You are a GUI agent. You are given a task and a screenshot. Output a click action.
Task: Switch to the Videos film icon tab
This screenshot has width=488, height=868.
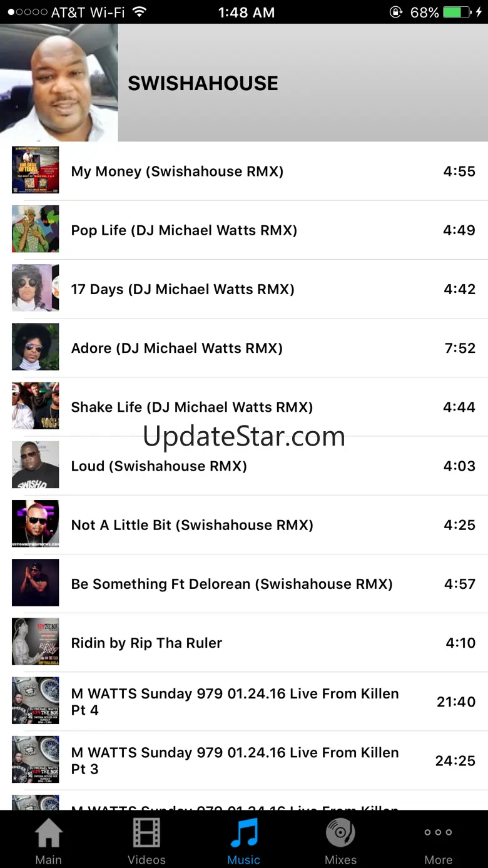(x=146, y=839)
